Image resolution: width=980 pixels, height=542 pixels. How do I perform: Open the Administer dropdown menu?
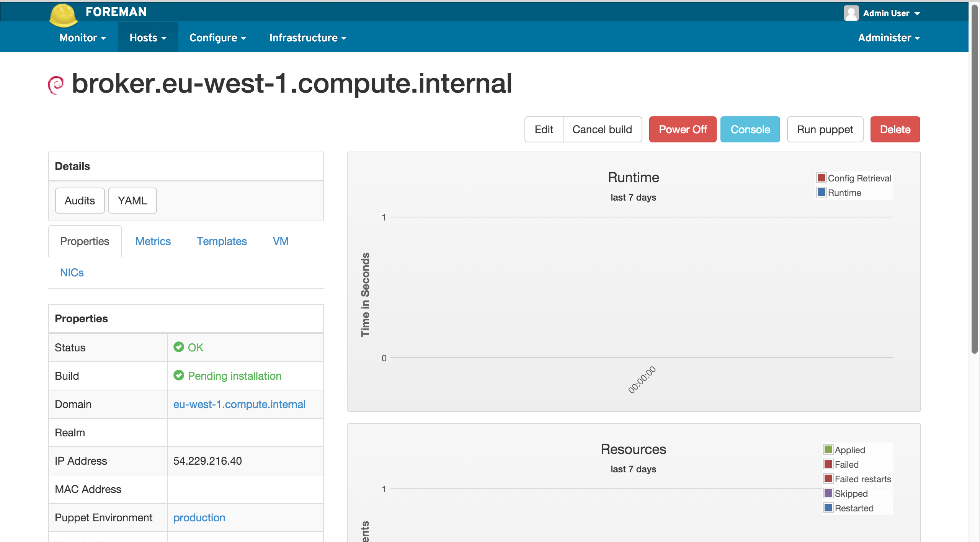(889, 38)
